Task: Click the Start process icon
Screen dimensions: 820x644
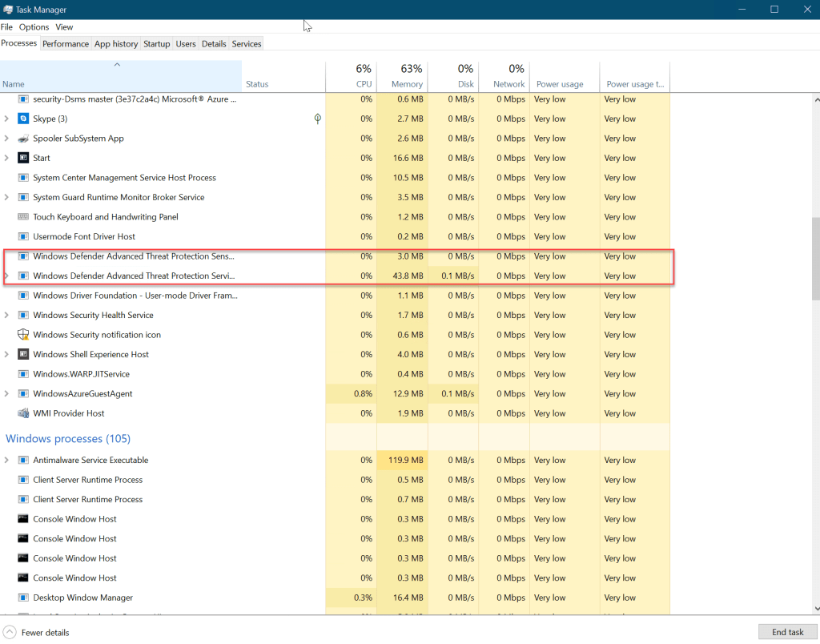Action: (x=23, y=158)
